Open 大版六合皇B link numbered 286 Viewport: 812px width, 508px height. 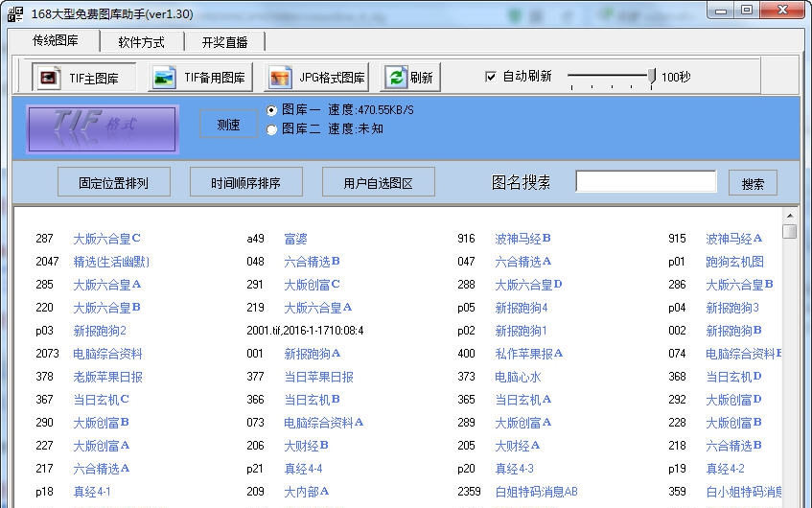click(739, 285)
